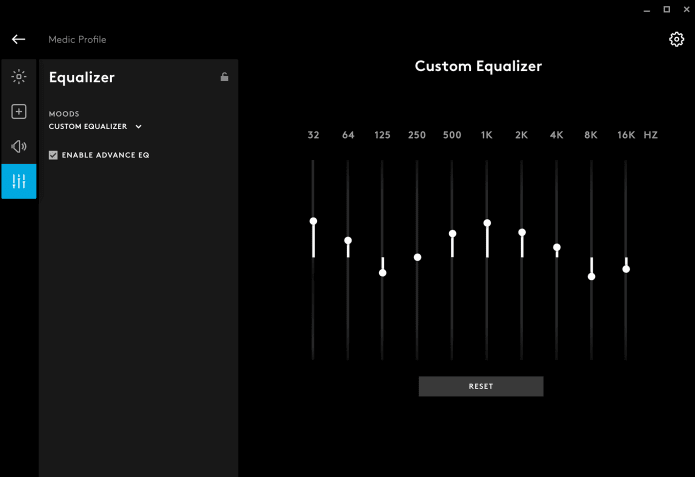Screen dimensions: 695x477
Task: Click the 1K band slider handle
Action: [x=487, y=224]
